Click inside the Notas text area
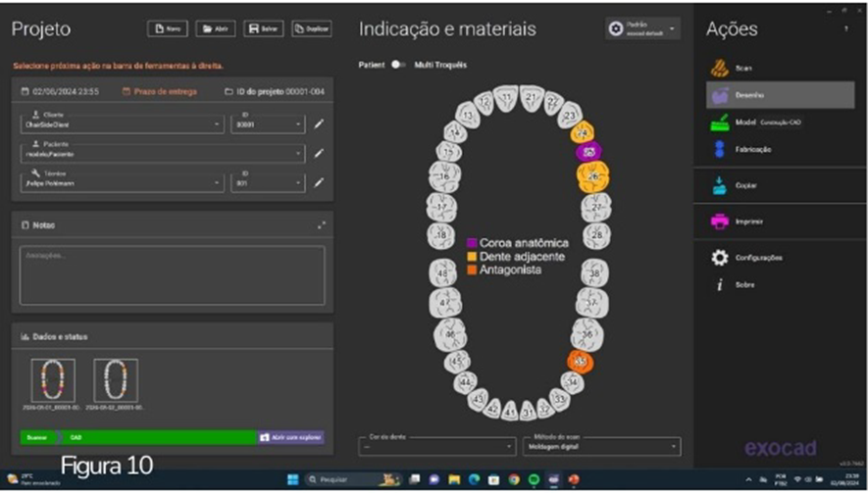 172,274
